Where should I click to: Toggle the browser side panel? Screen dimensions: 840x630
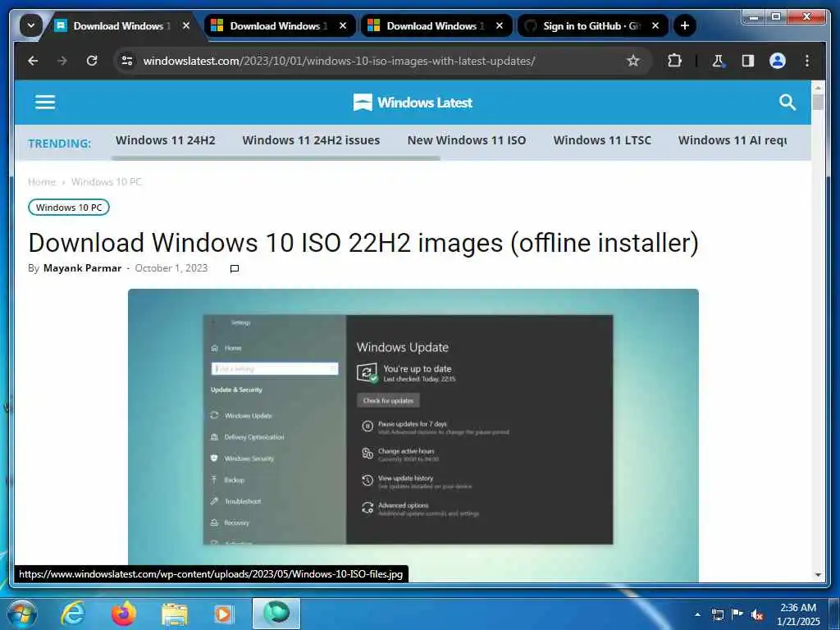coord(748,61)
